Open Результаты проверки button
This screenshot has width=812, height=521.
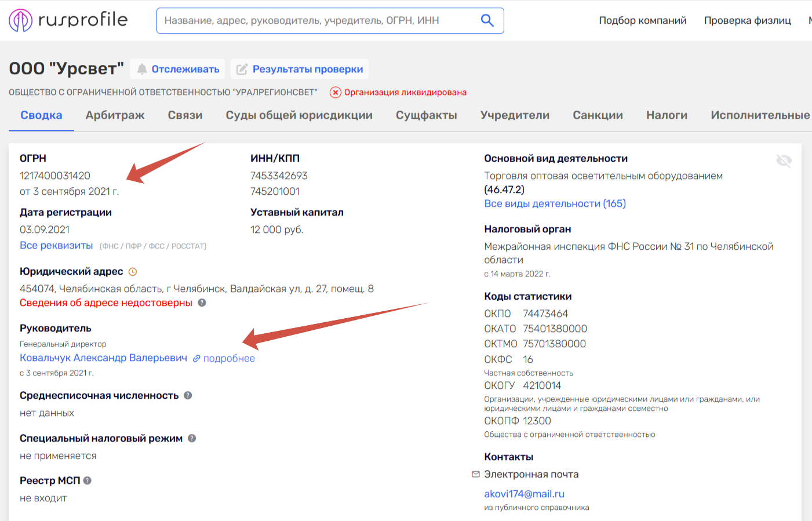pos(300,69)
